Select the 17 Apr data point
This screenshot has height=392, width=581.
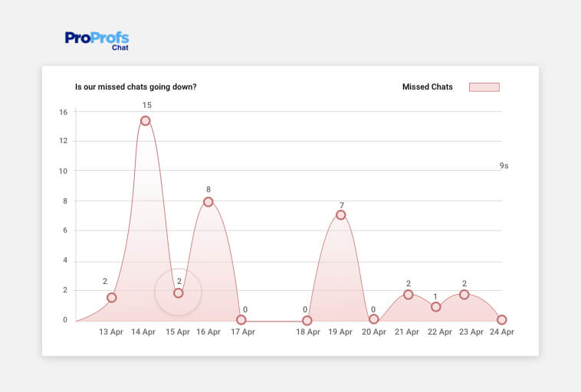point(241,319)
